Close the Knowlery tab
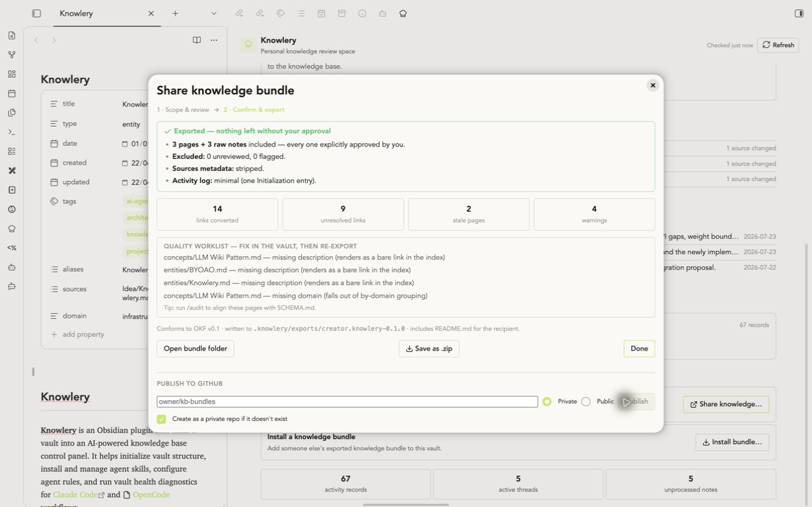812x507 pixels. tap(151, 13)
